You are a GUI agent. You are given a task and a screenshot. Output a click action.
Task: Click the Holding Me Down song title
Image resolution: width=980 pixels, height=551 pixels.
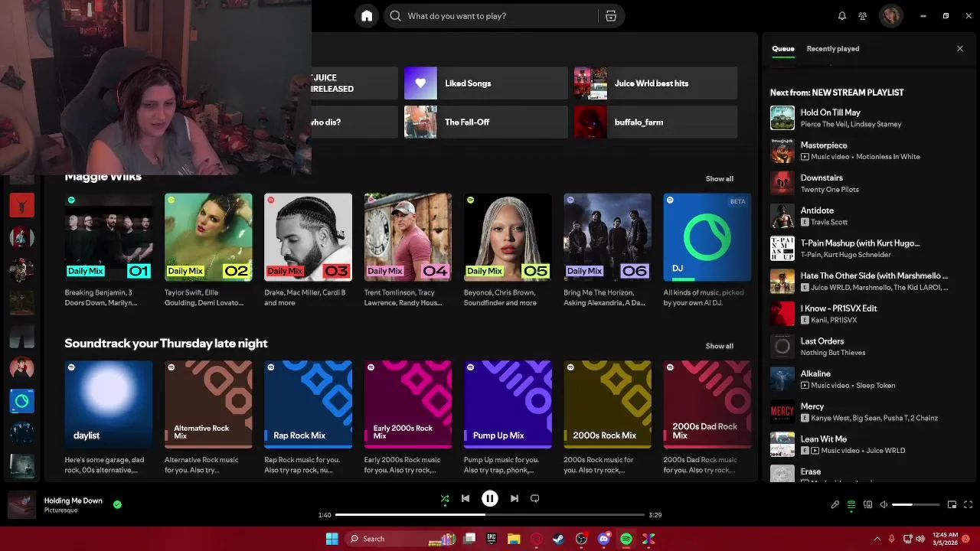tap(73, 500)
